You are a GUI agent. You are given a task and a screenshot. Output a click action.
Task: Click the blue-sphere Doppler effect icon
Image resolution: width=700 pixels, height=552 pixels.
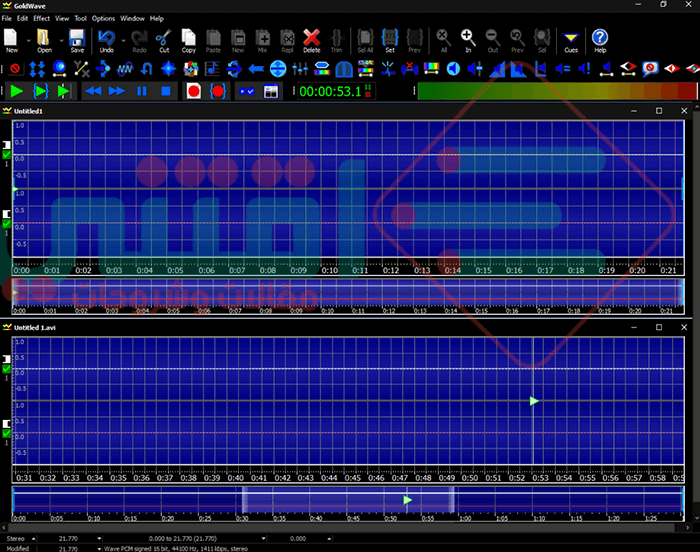tap(59, 69)
